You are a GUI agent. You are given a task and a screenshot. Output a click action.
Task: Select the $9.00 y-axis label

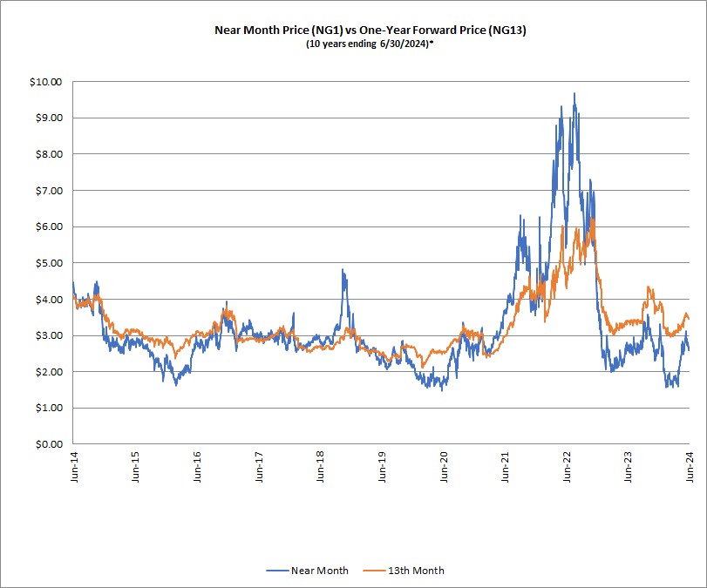pos(49,118)
